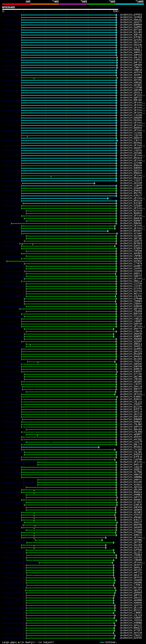Select the UniRef100_Q43285 label
Image resolution: width=146 pixels, height=644 pixels.
(x=131, y=183)
